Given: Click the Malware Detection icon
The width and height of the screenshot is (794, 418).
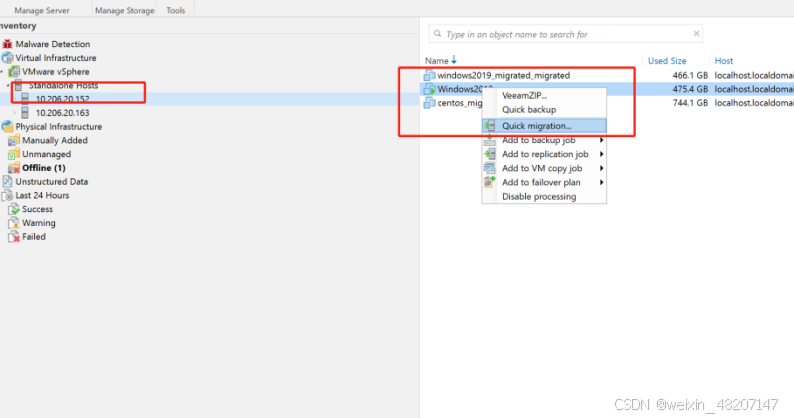Looking at the screenshot, I should click(7, 44).
